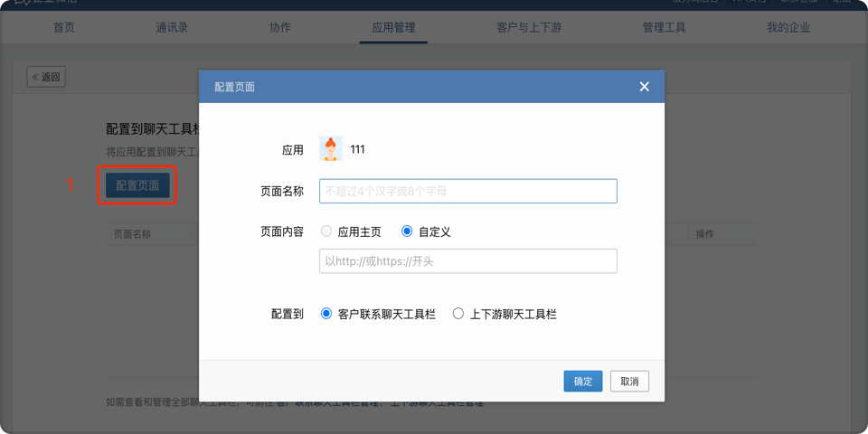Choose 客户联系聊天工具栏 radio button
The width and height of the screenshot is (868, 434).
coord(327,314)
